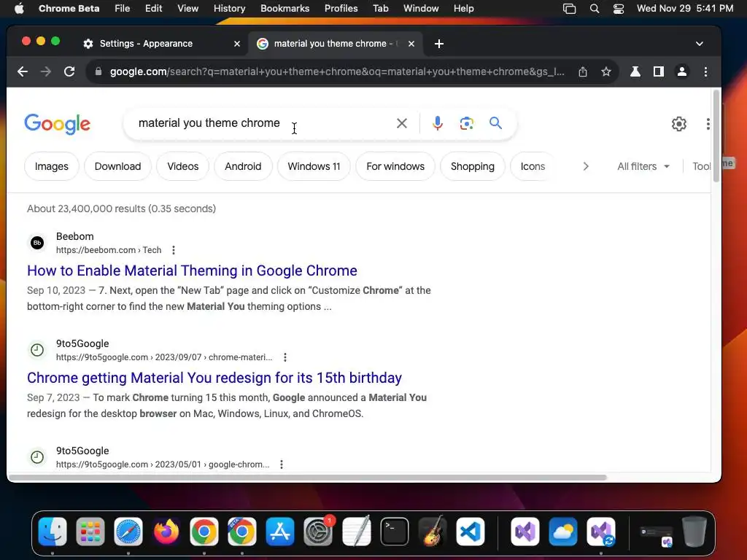Viewport: 747px width, 560px height.
Task: Open the Bookmarks menu
Action: pyautogui.click(x=285, y=9)
